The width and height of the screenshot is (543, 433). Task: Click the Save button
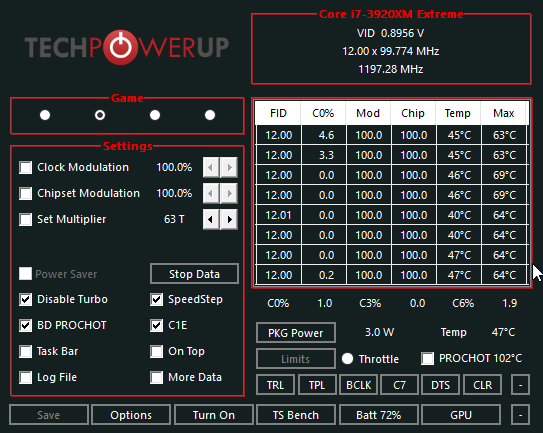click(49, 415)
